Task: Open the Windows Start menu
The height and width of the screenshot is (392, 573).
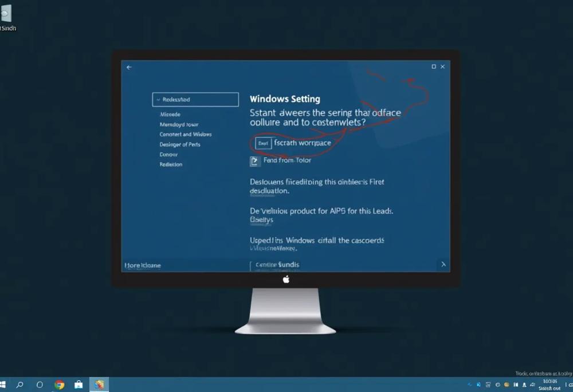Action: pyautogui.click(x=2, y=385)
